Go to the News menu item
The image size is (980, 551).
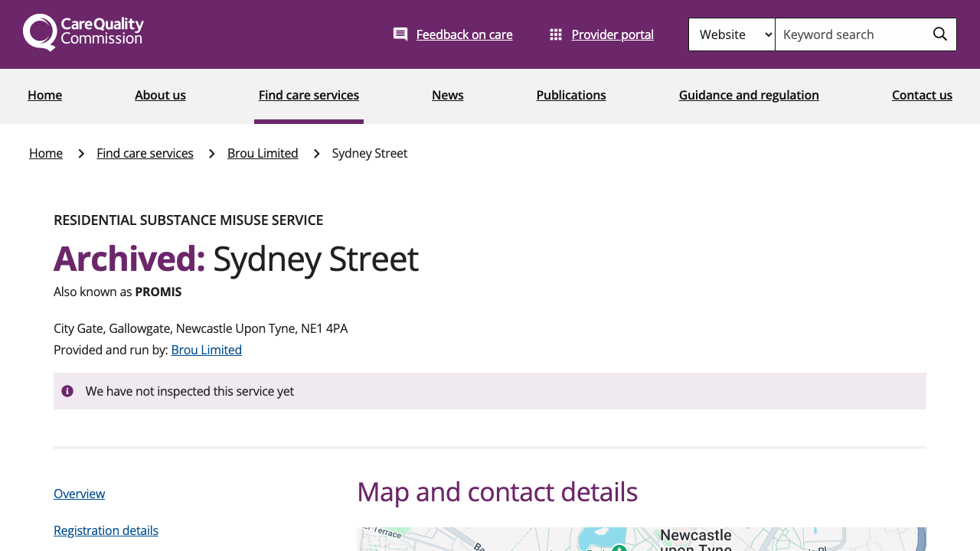pos(447,95)
